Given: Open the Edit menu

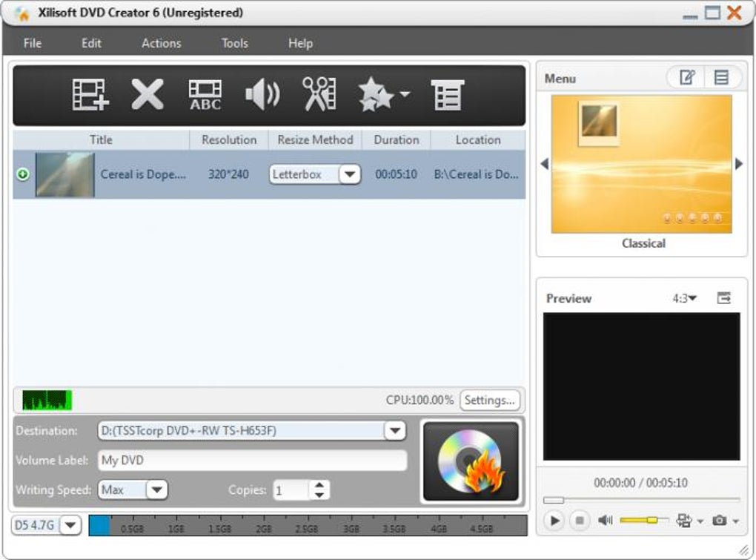Looking at the screenshot, I should point(91,43).
